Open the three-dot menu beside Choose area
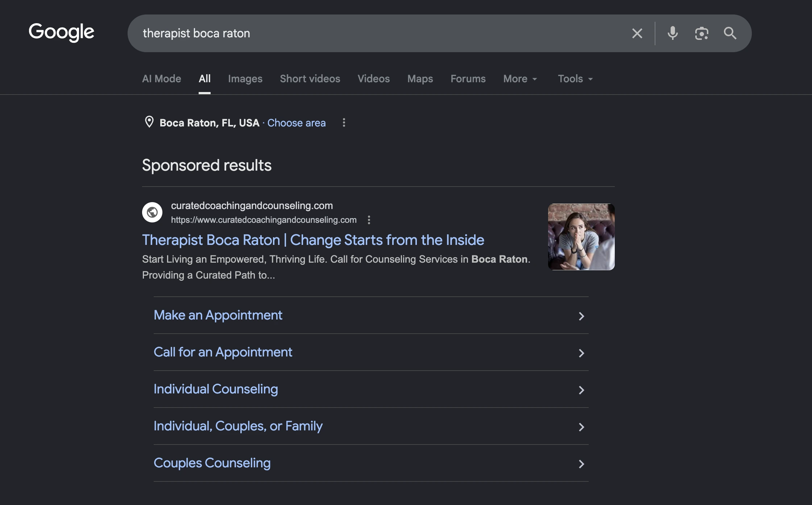The width and height of the screenshot is (812, 505). [344, 122]
